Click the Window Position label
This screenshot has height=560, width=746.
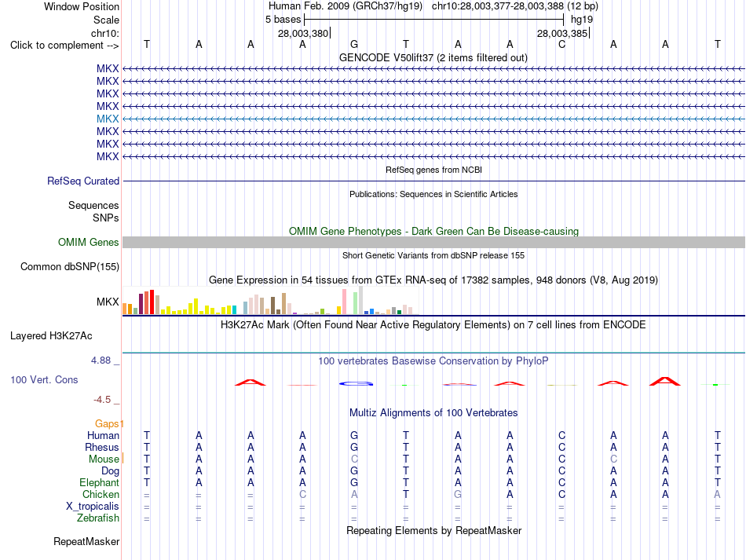pyautogui.click(x=82, y=6)
